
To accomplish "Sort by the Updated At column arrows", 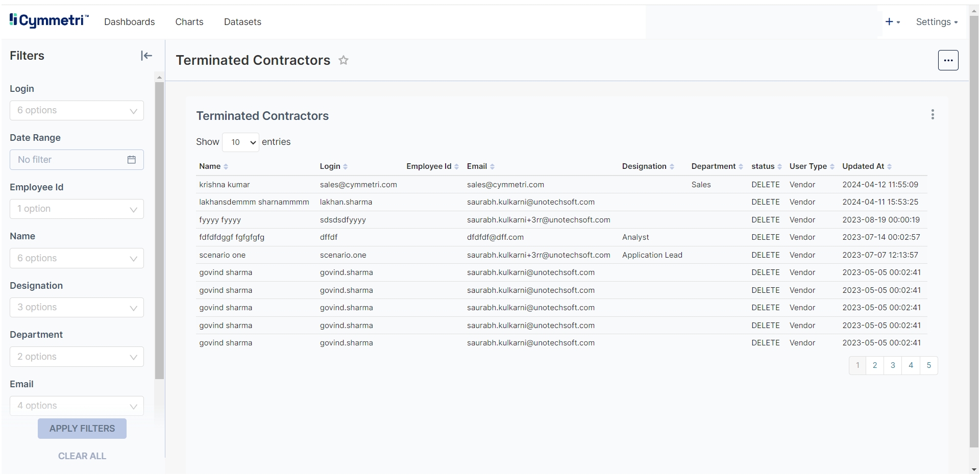I will click(x=889, y=167).
